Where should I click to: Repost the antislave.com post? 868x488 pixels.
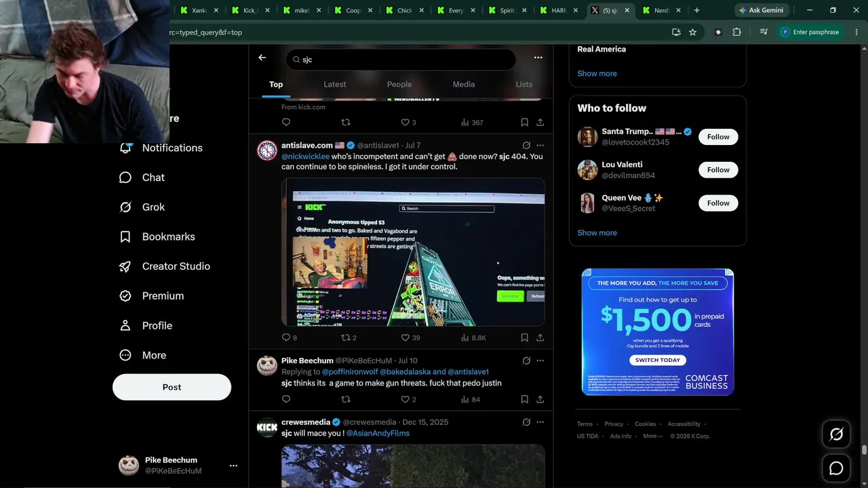click(346, 338)
